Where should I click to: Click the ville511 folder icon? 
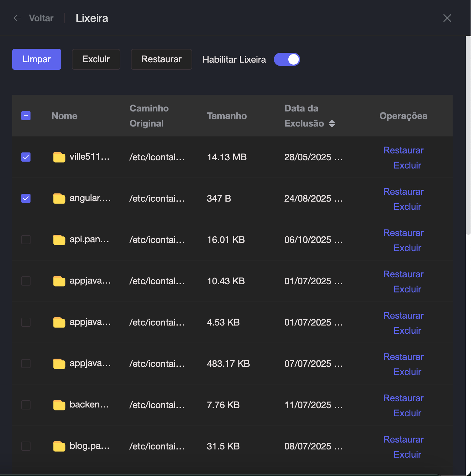(x=59, y=157)
